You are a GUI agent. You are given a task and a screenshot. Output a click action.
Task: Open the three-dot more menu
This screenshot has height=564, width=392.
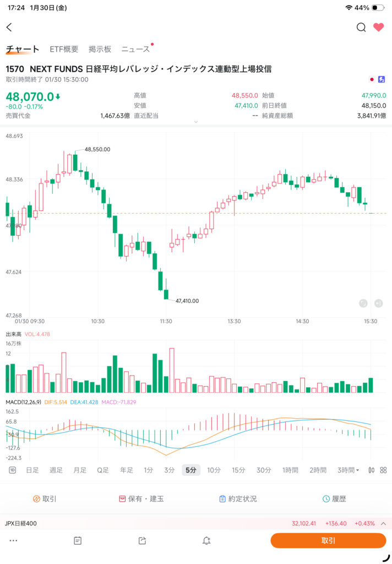click(13, 540)
